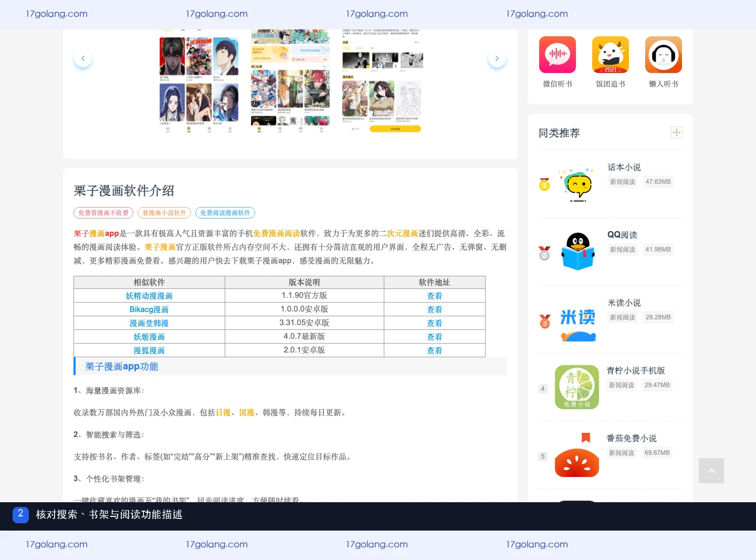Click the 番茄免费小说 red app icon
Screen dimensions: 756x560
tap(577, 455)
